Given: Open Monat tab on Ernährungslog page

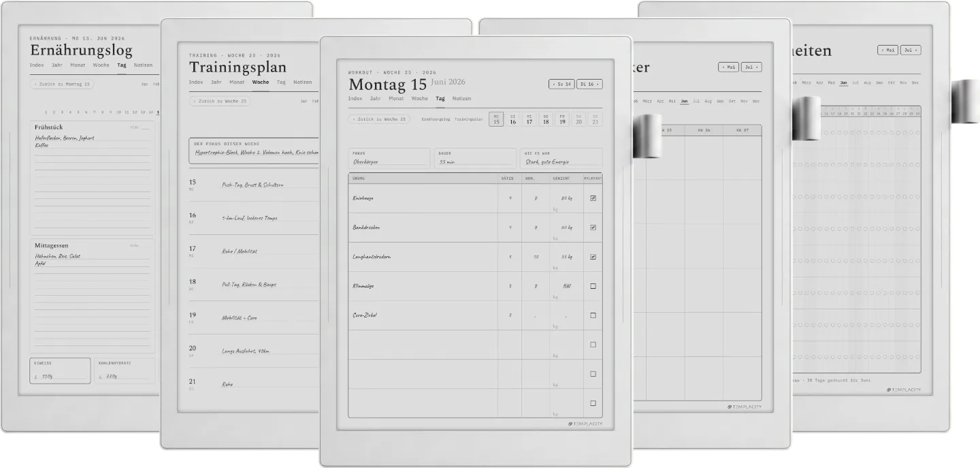Looking at the screenshot, I should (x=78, y=65).
